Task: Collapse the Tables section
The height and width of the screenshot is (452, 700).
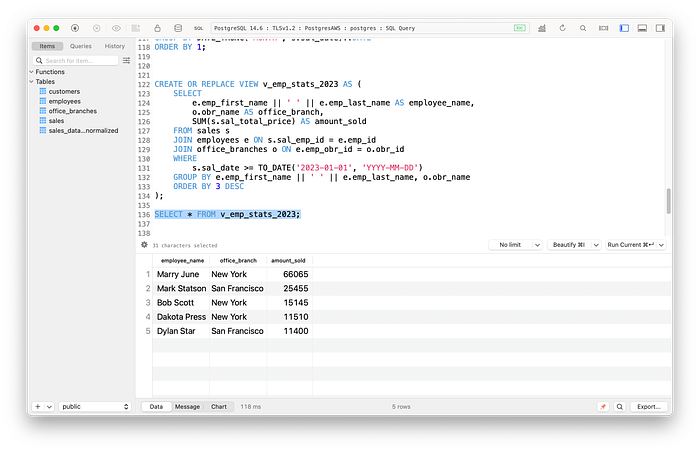Action: [x=32, y=82]
